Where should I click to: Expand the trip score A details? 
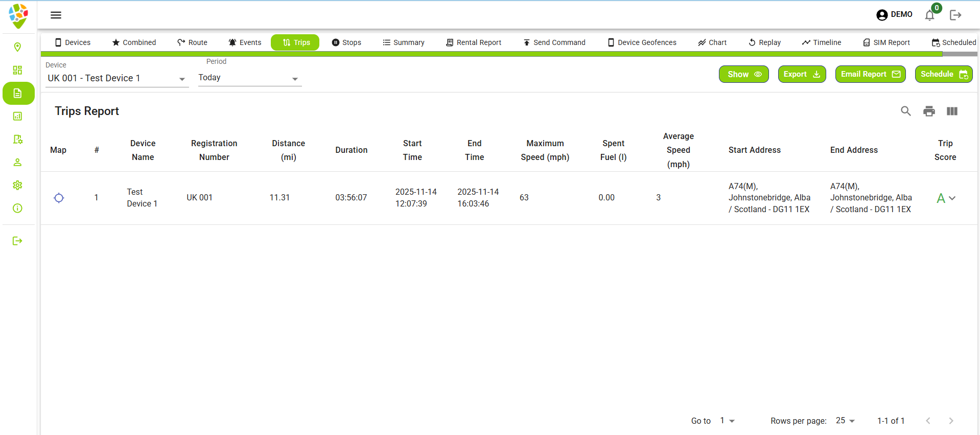click(x=952, y=198)
